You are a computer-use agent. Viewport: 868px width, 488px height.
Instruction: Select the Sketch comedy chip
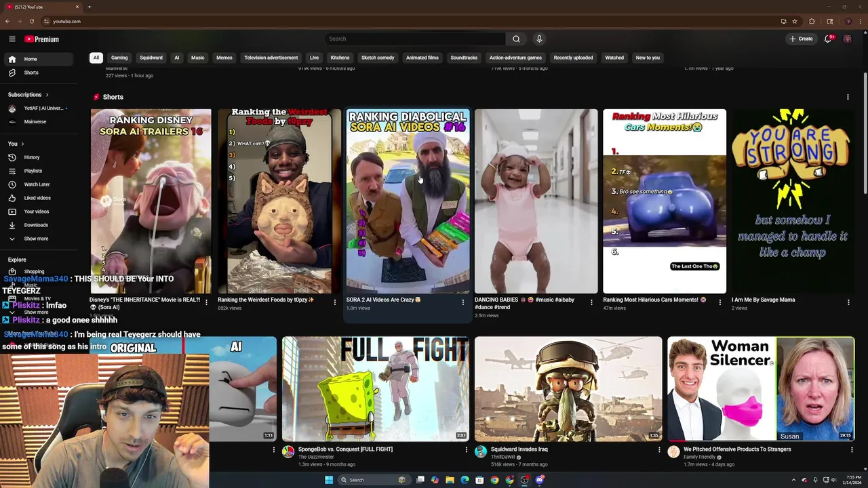pos(378,58)
